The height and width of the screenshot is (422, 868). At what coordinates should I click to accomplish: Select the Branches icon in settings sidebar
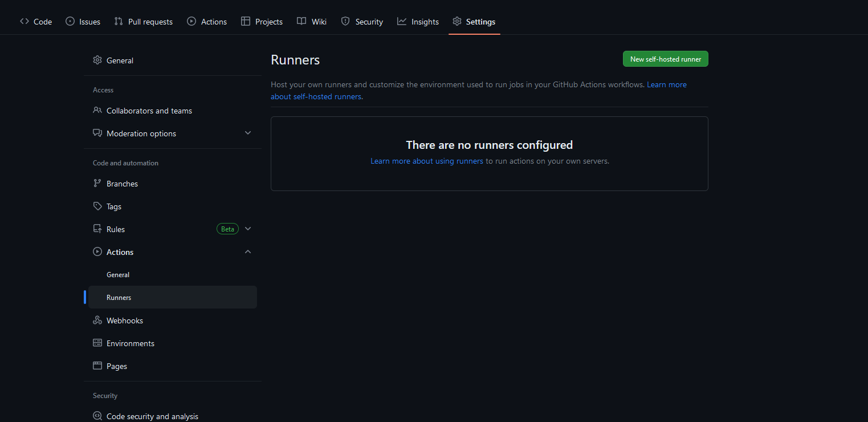pyautogui.click(x=97, y=183)
